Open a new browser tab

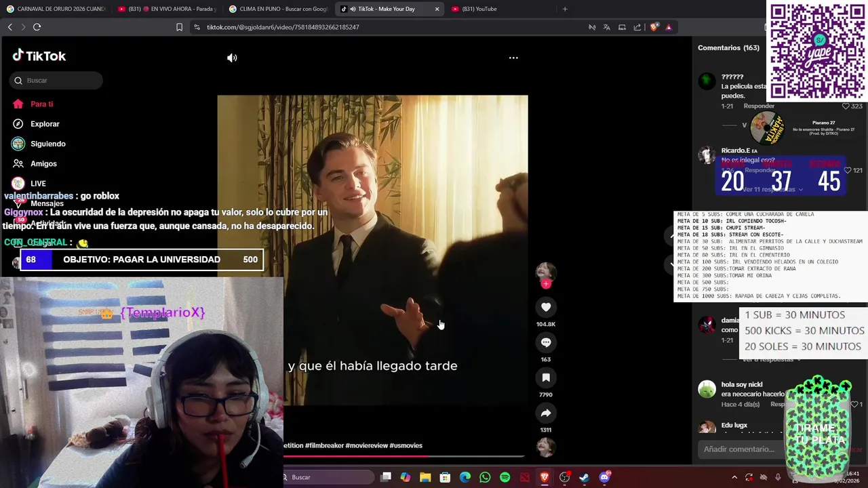coord(565,9)
